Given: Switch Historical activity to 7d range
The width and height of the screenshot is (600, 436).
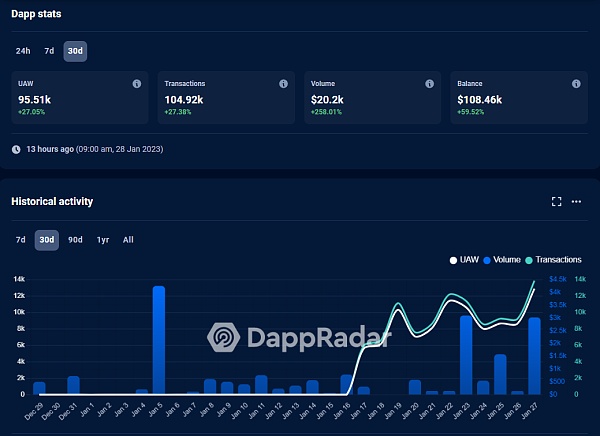Looking at the screenshot, I should click(20, 240).
